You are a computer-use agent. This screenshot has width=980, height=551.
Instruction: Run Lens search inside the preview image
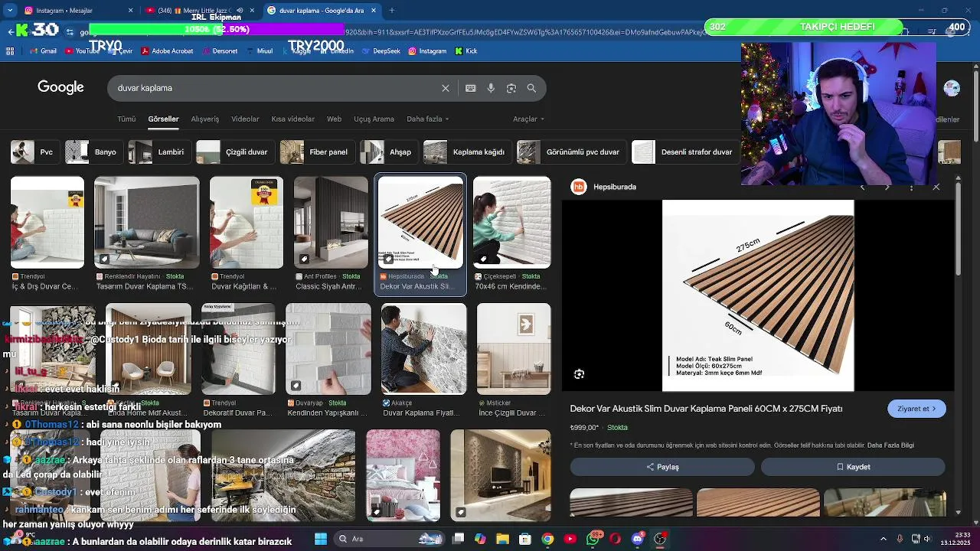(x=579, y=374)
